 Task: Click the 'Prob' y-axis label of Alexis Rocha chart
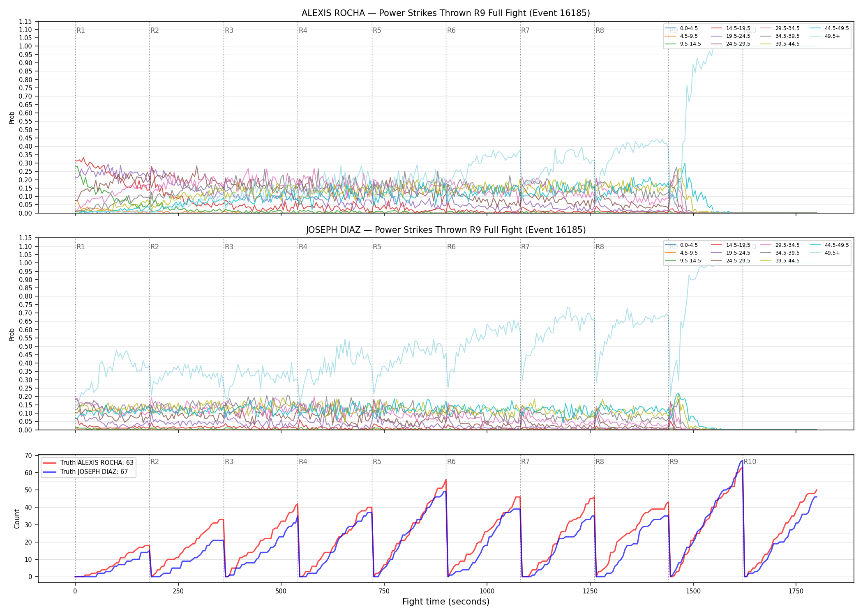12,117
